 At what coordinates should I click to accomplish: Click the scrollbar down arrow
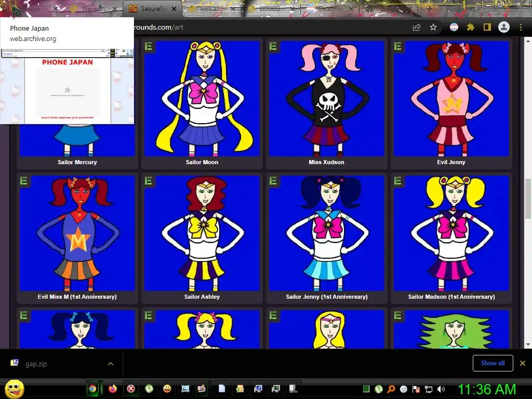click(528, 345)
